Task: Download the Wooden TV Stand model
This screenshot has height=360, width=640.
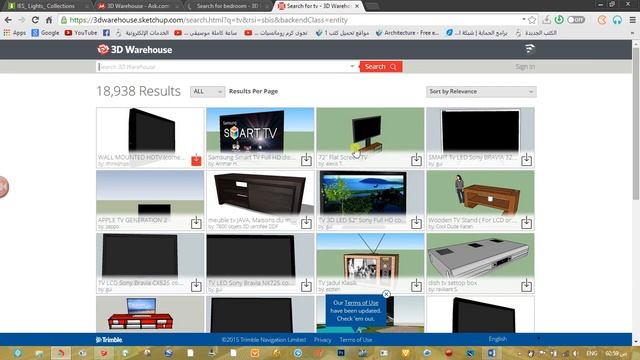Action: pyautogui.click(x=526, y=223)
